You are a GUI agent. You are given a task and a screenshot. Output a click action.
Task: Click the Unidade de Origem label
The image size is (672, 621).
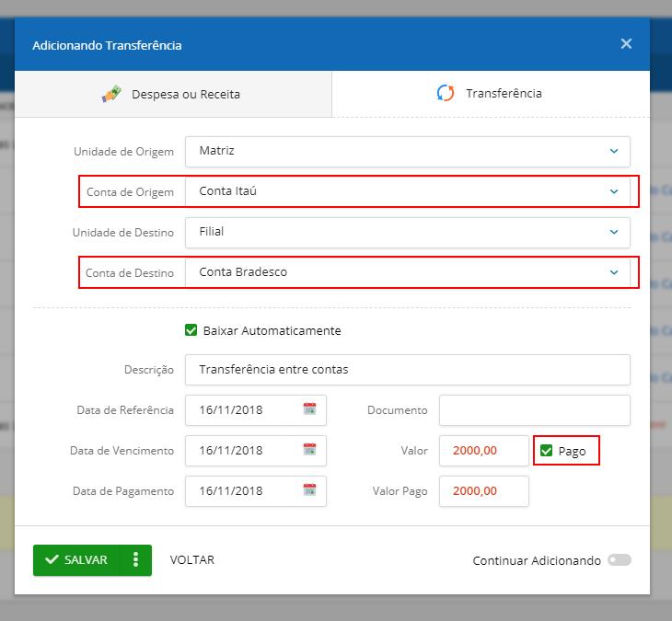point(123,152)
